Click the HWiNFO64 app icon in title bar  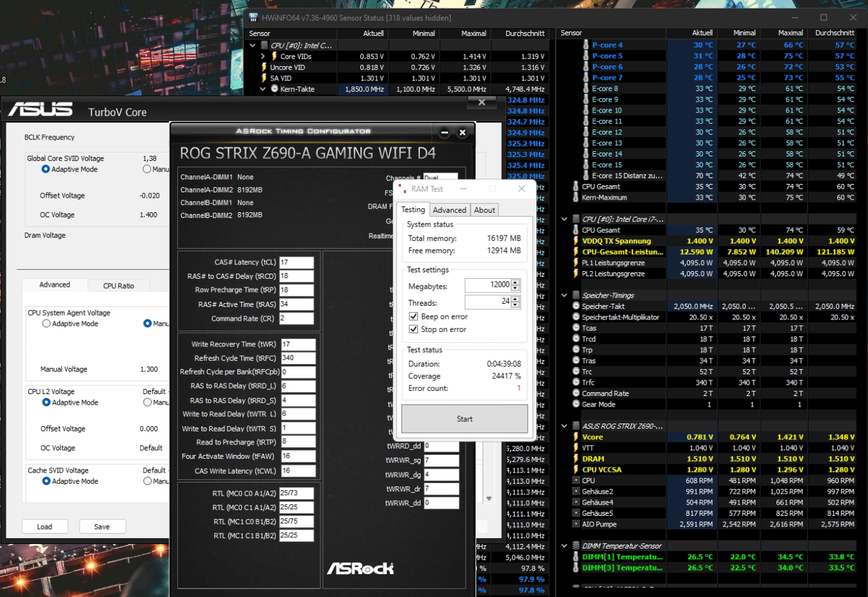[254, 18]
